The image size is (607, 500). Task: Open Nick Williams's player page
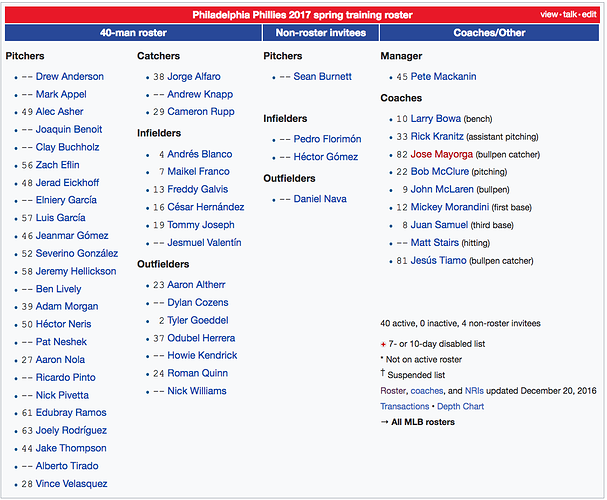pyautogui.click(x=197, y=391)
